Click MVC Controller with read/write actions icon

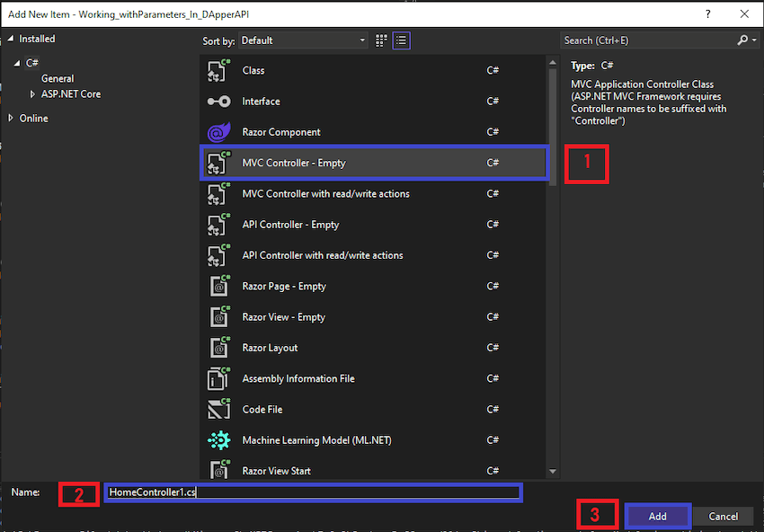[x=218, y=193]
